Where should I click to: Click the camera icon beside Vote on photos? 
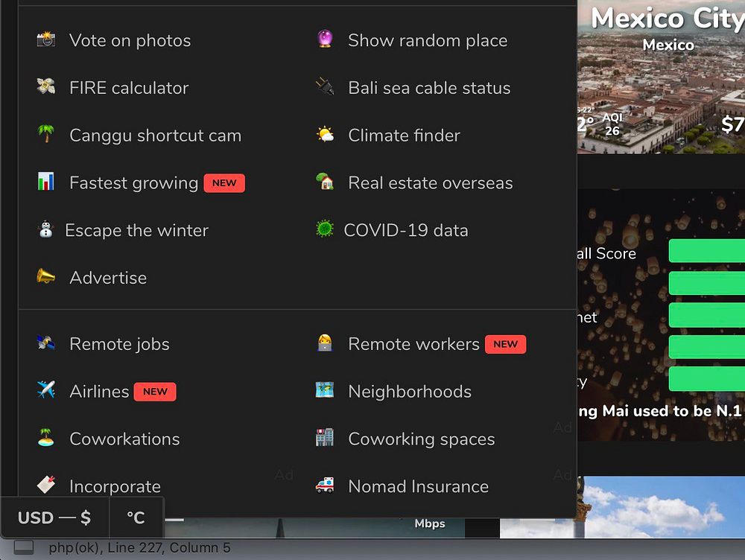(46, 39)
